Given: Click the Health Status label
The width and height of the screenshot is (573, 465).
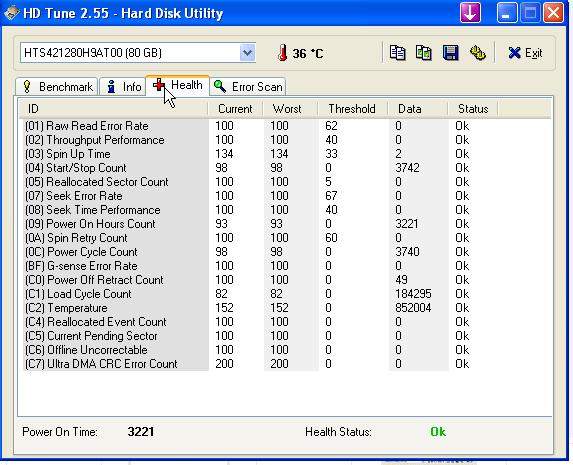Looking at the screenshot, I should [x=338, y=432].
